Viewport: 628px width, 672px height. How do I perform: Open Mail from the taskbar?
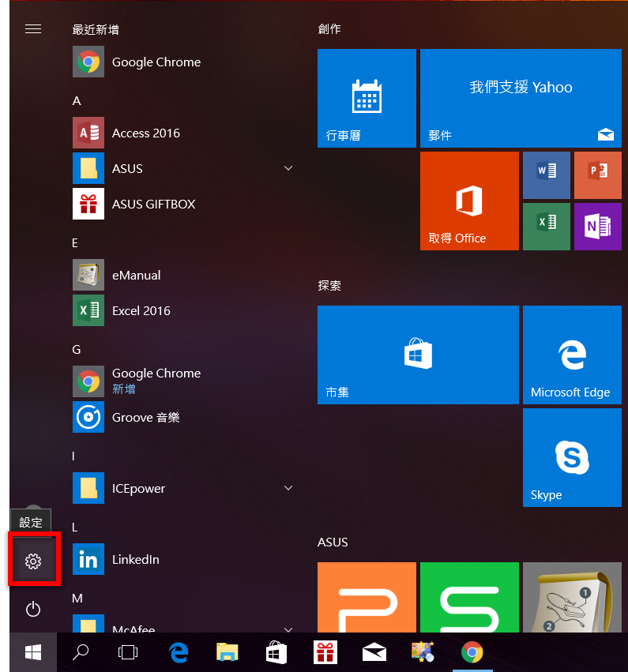pyautogui.click(x=374, y=652)
